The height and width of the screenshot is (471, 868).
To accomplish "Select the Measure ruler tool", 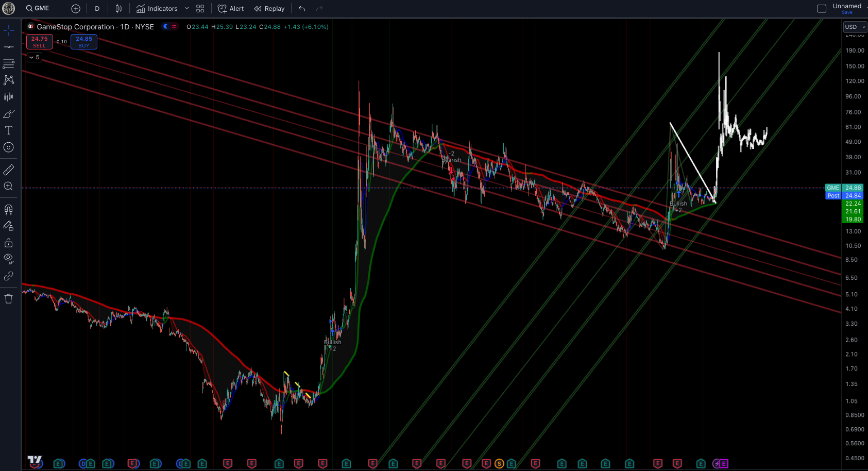I will coord(9,169).
